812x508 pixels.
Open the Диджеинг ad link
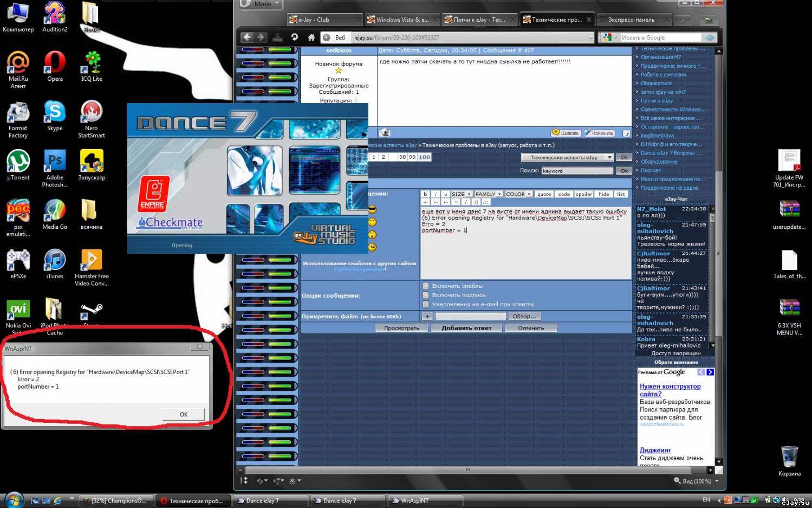[x=655, y=450]
